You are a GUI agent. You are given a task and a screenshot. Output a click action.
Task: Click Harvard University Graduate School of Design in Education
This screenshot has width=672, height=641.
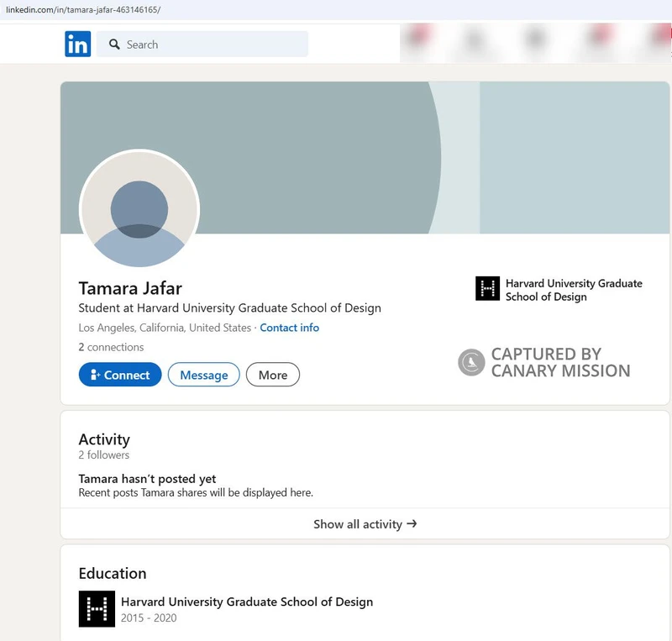point(246,602)
